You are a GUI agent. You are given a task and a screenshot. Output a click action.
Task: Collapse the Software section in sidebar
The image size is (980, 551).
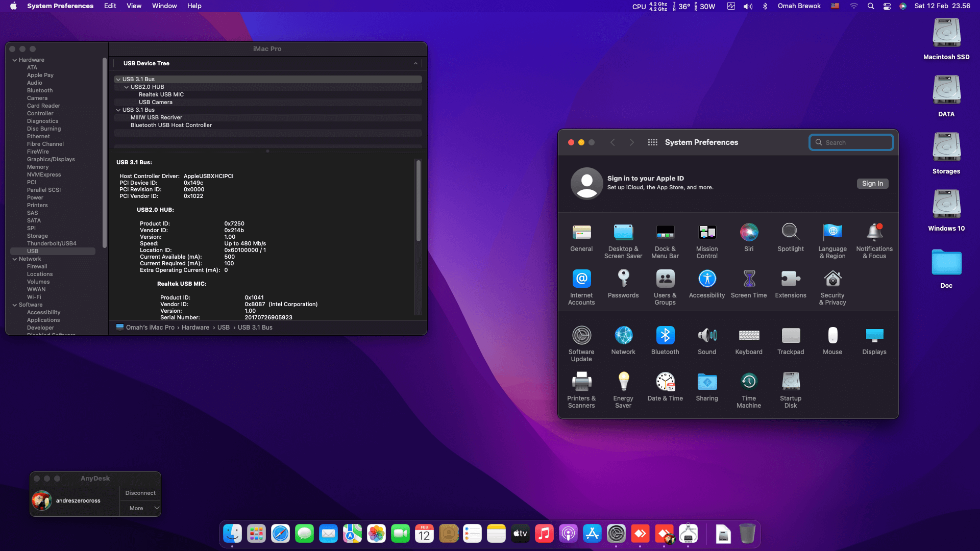click(15, 305)
